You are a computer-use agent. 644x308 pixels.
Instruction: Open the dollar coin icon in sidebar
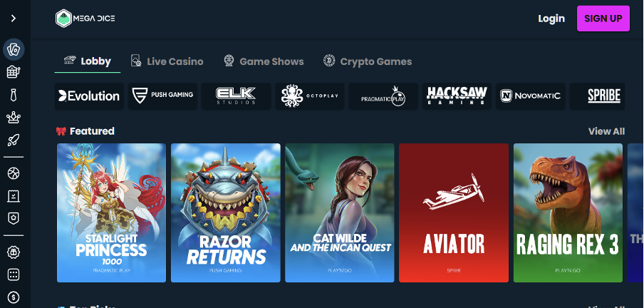(x=14, y=297)
